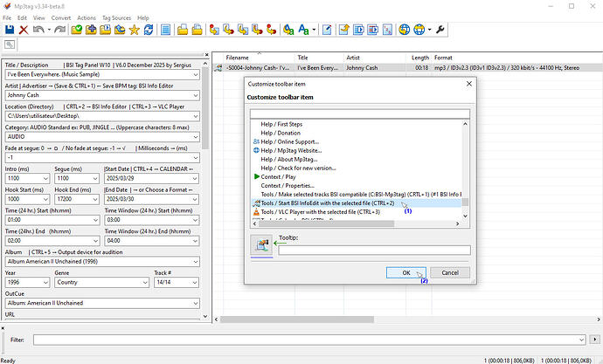The image size is (603, 364).
Task: Click the folder with green checkmark icon
Action: point(77,30)
